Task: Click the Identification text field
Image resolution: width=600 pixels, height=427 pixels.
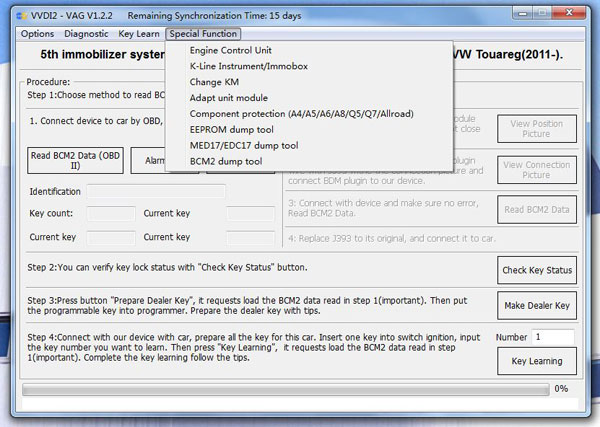Action: point(156,192)
